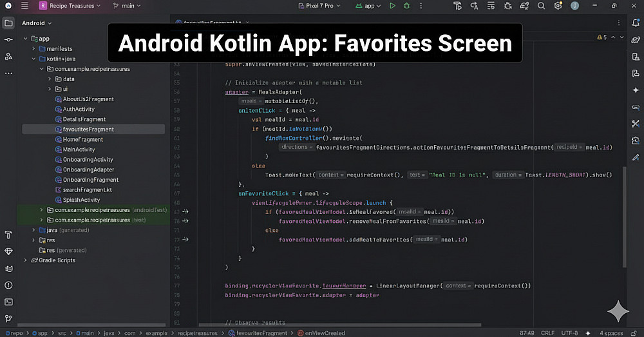Image resolution: width=644 pixels, height=337 pixels.
Task: Open the scissors icon tool in right sidebar
Action: point(636,124)
